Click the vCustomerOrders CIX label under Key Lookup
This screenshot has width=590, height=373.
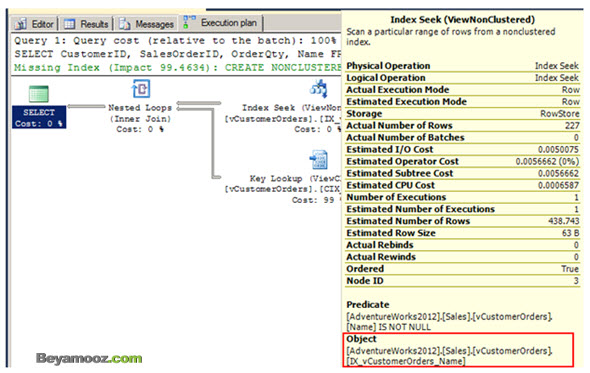click(283, 189)
